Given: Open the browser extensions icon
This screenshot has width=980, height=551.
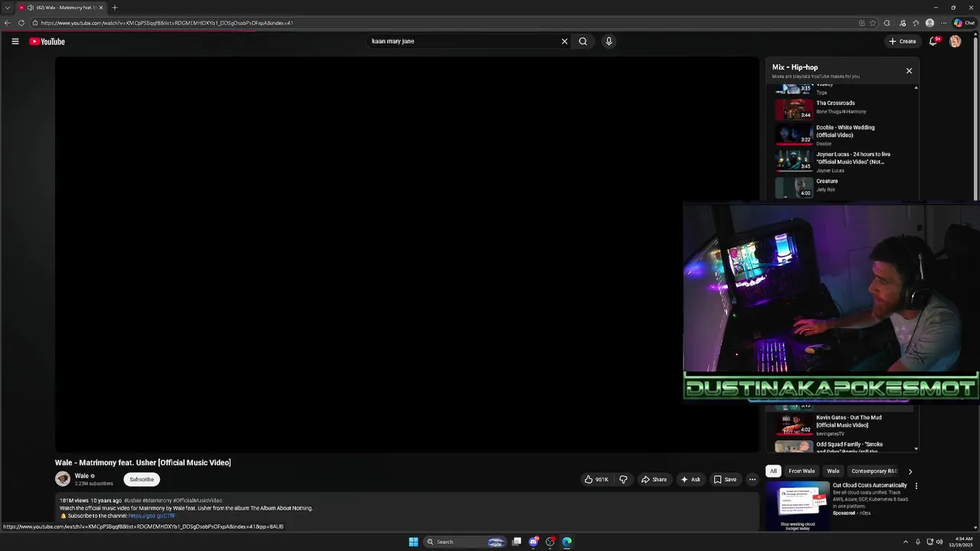Looking at the screenshot, I should coord(887,23).
